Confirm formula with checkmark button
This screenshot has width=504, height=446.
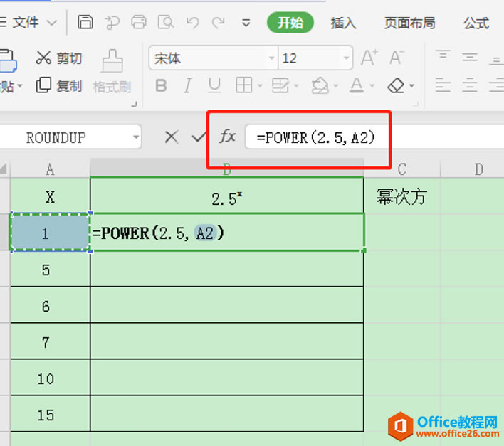click(199, 137)
